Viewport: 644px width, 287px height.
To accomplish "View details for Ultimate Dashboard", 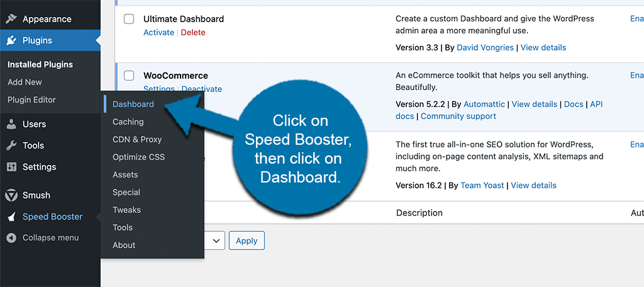I will [x=543, y=48].
